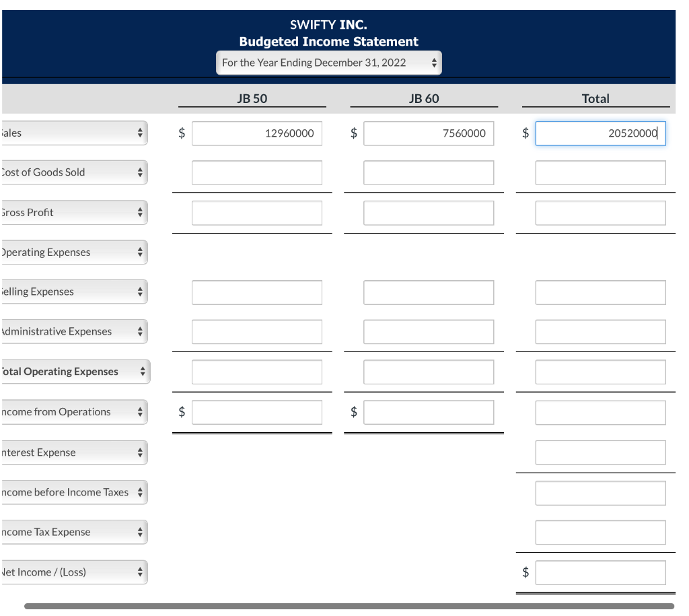Click the JB 60 Selling Expenses field

(429, 292)
